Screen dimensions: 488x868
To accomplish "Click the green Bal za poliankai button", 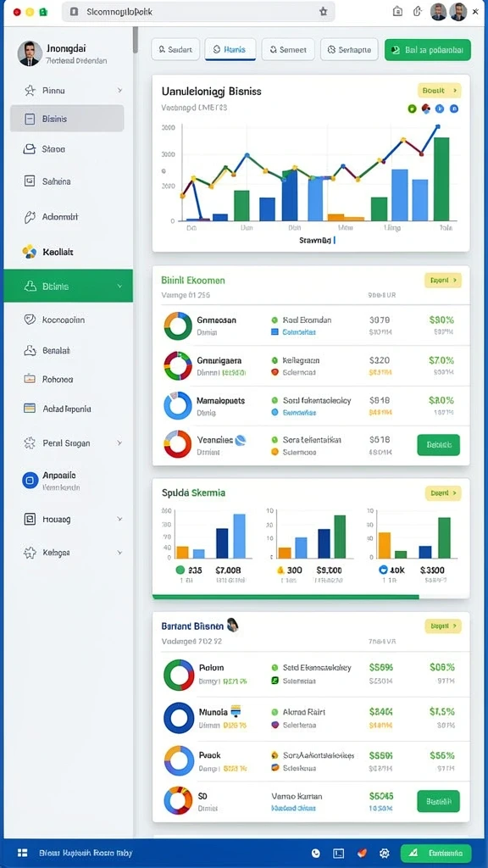I will coord(428,49).
